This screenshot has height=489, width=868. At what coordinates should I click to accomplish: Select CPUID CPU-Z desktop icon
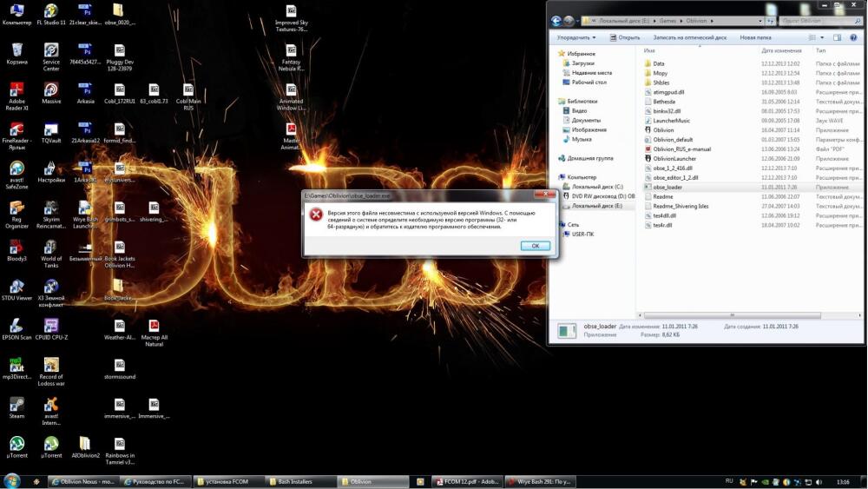(x=51, y=329)
